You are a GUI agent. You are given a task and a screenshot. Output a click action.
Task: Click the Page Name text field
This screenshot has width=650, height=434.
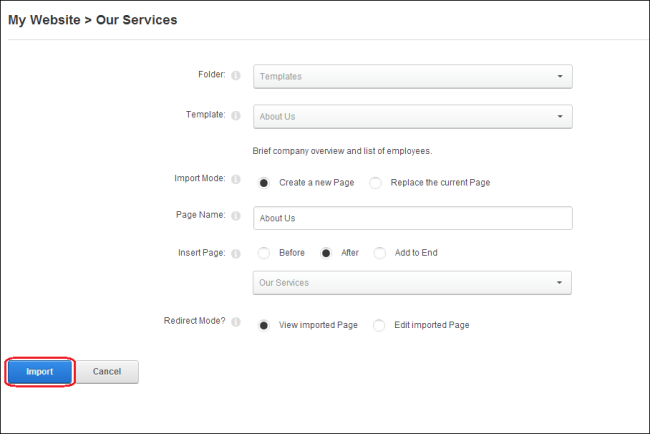413,218
